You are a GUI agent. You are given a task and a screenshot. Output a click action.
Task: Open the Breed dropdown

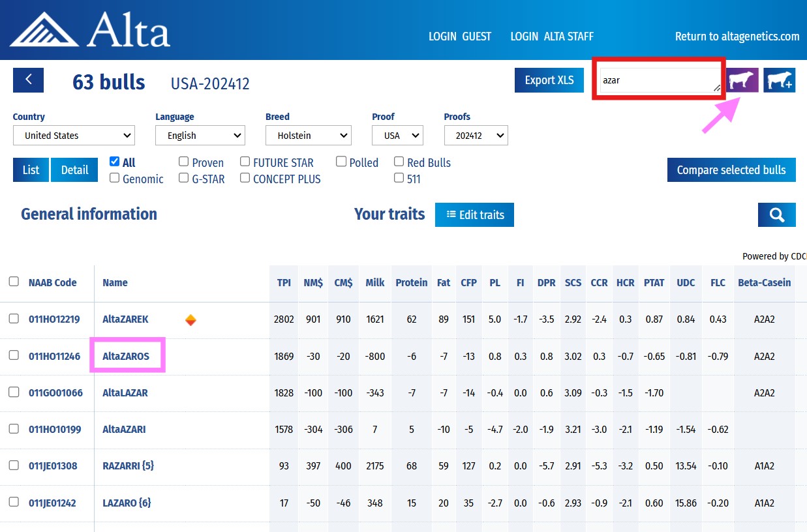309,136
